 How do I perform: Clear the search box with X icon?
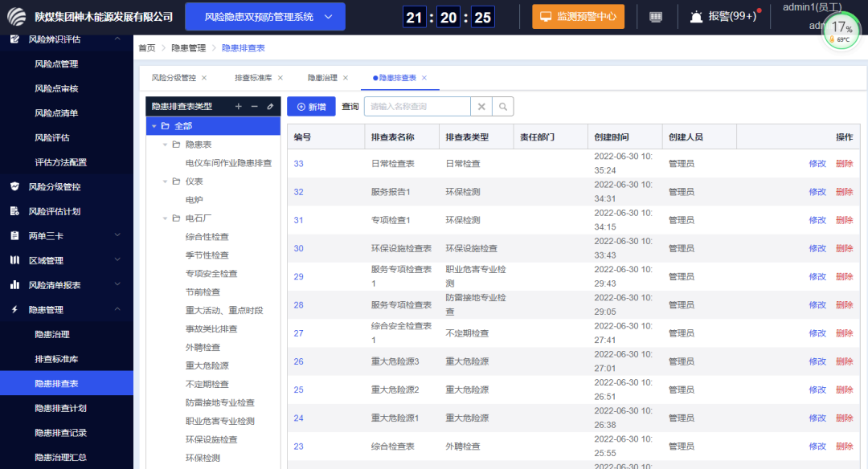coord(481,107)
